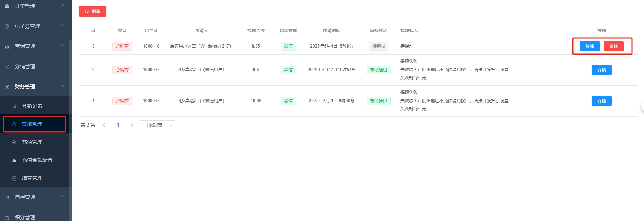The image size is (644, 221).
Task: Click the 电子券管理 sidebar icon
Action: click(x=7, y=26)
